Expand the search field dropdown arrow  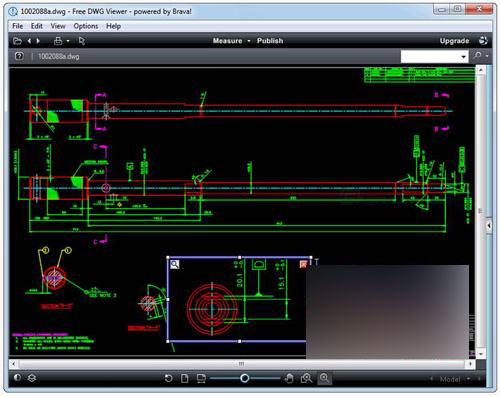pyautogui.click(x=464, y=57)
